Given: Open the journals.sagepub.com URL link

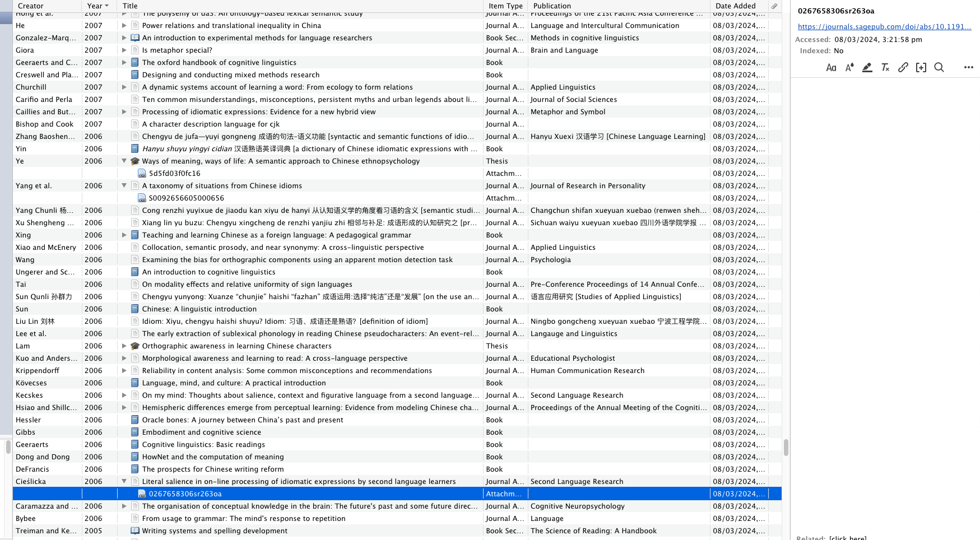Looking at the screenshot, I should [x=884, y=27].
